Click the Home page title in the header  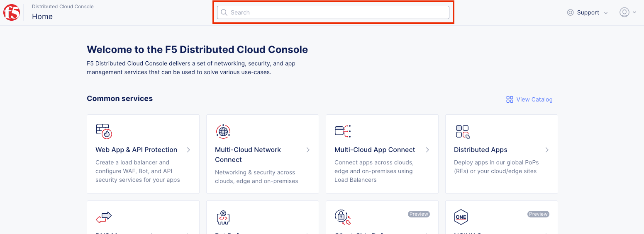[42, 17]
